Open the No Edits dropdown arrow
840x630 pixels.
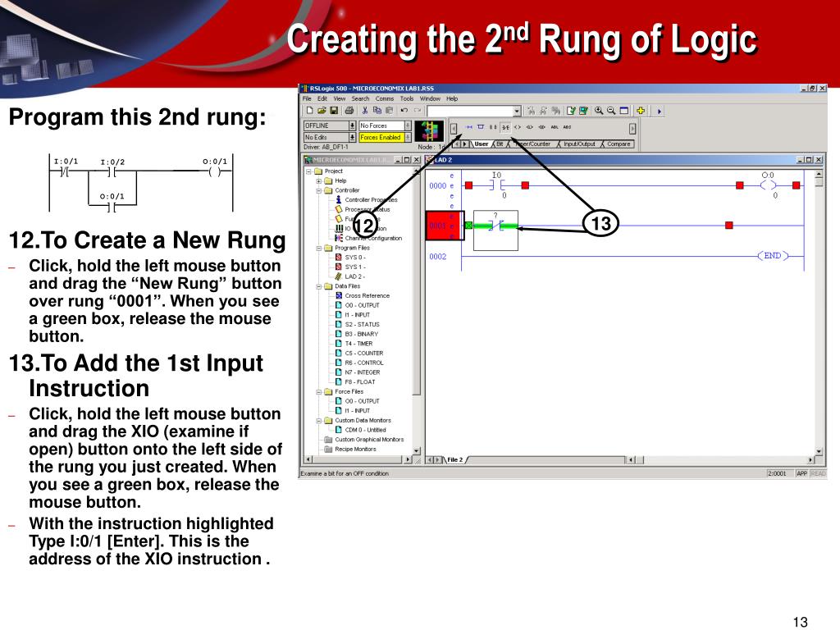(x=352, y=138)
